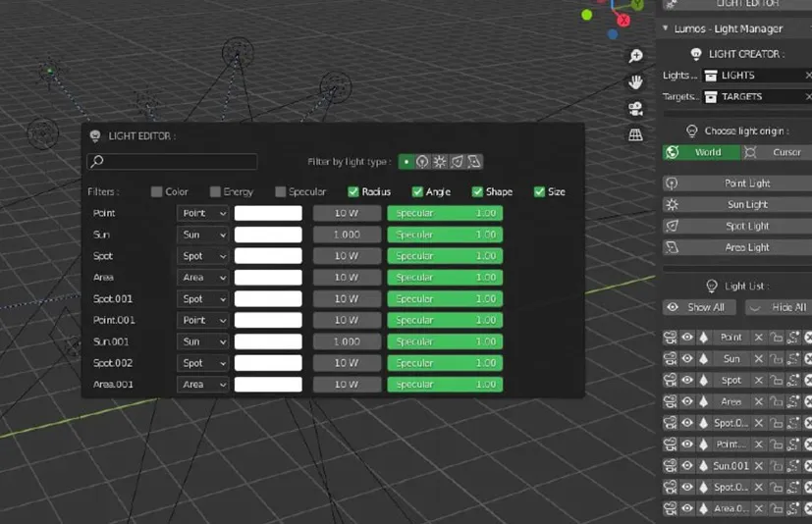Toggle eye visibility of Area light

[x=687, y=401]
